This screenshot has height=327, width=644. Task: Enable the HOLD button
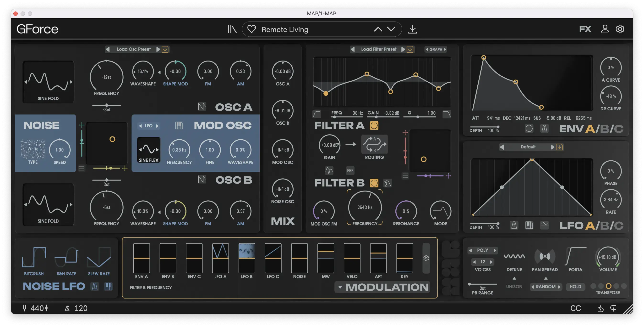click(x=575, y=287)
